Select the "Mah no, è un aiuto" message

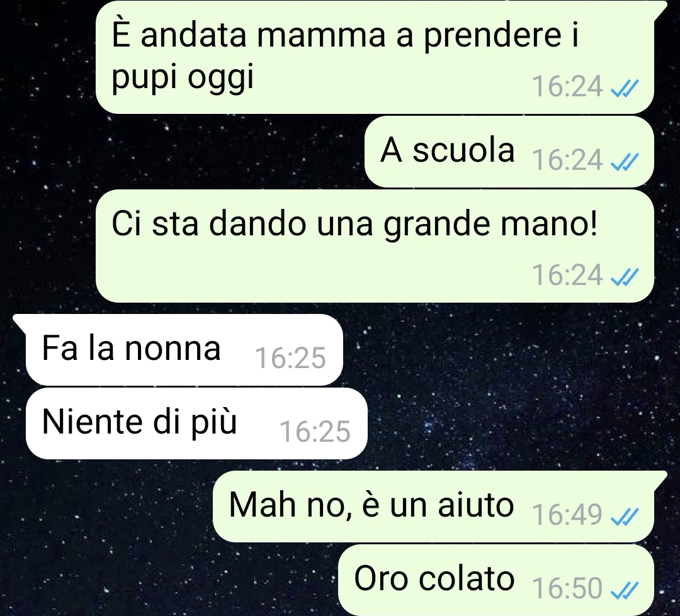point(439,507)
